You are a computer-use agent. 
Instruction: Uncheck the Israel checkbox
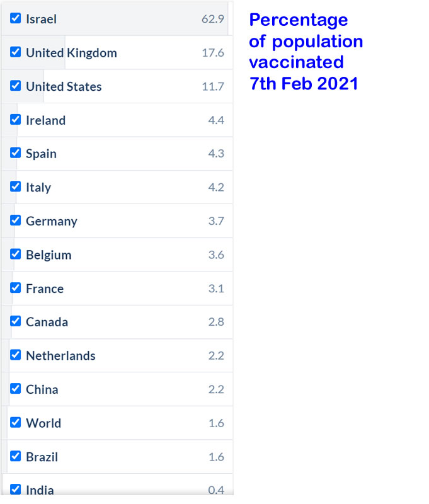click(x=16, y=18)
